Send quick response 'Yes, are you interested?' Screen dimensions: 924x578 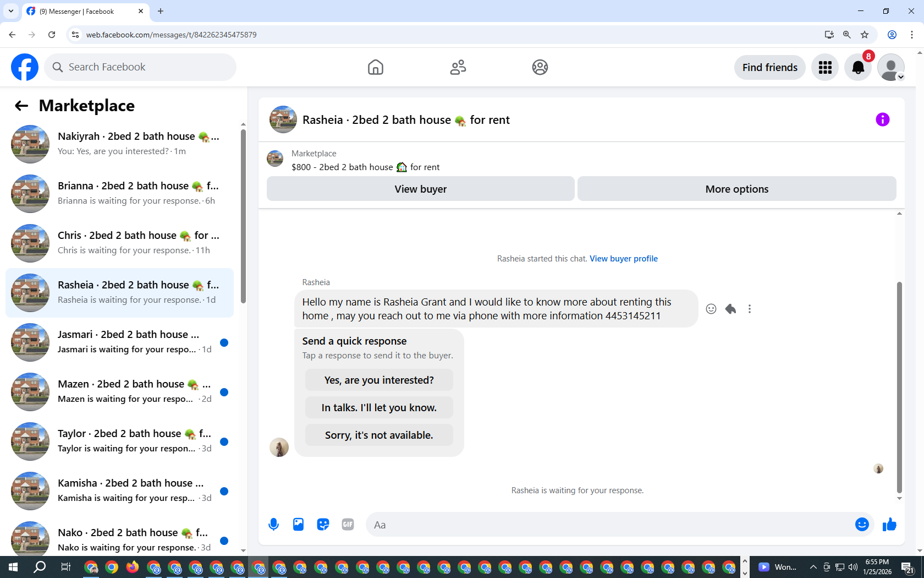click(379, 380)
